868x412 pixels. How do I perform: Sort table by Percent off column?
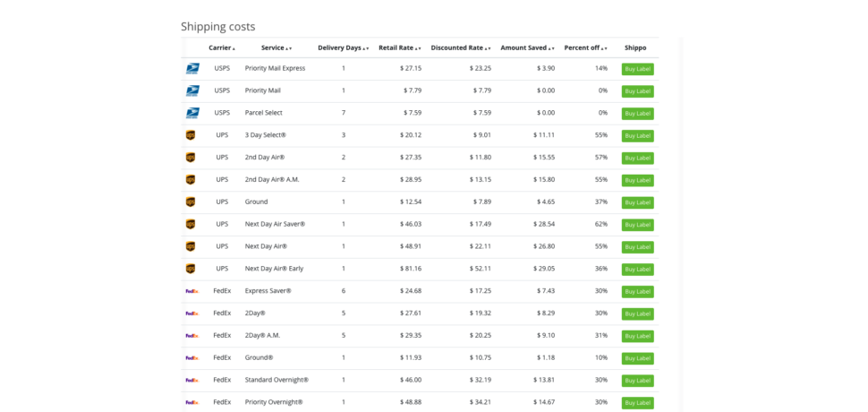(586, 47)
